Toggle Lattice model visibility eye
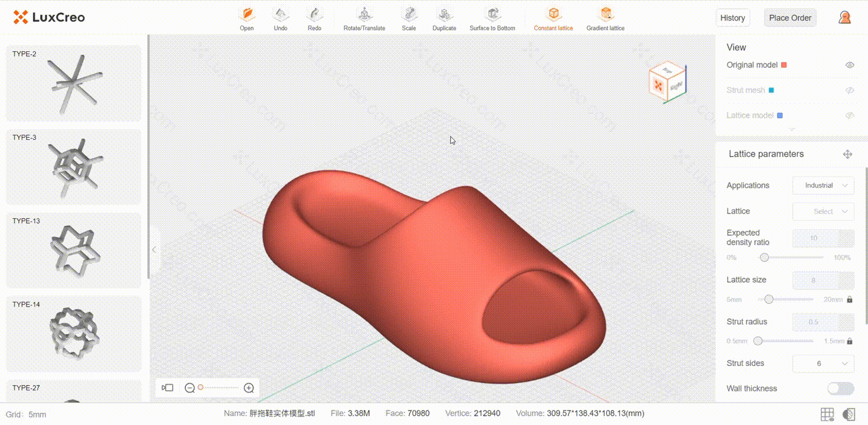 [x=850, y=116]
